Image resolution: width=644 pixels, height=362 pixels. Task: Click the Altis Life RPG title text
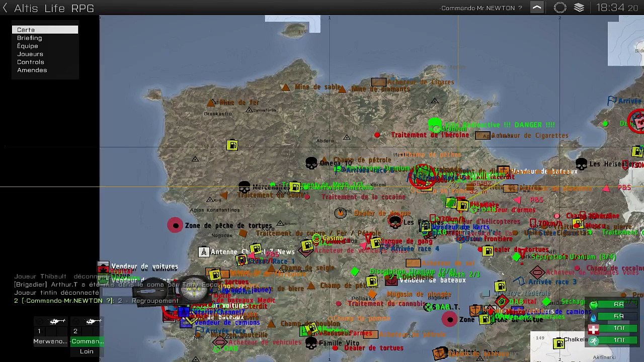click(x=54, y=8)
